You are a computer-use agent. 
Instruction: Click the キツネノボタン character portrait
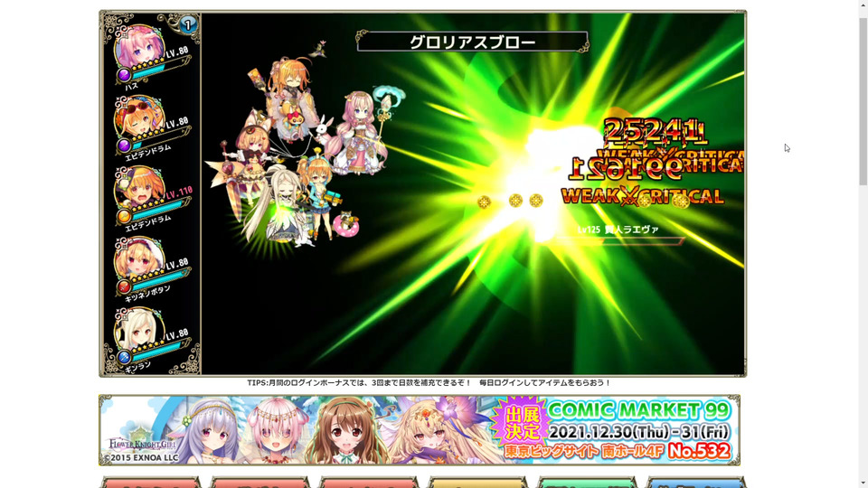(x=139, y=258)
